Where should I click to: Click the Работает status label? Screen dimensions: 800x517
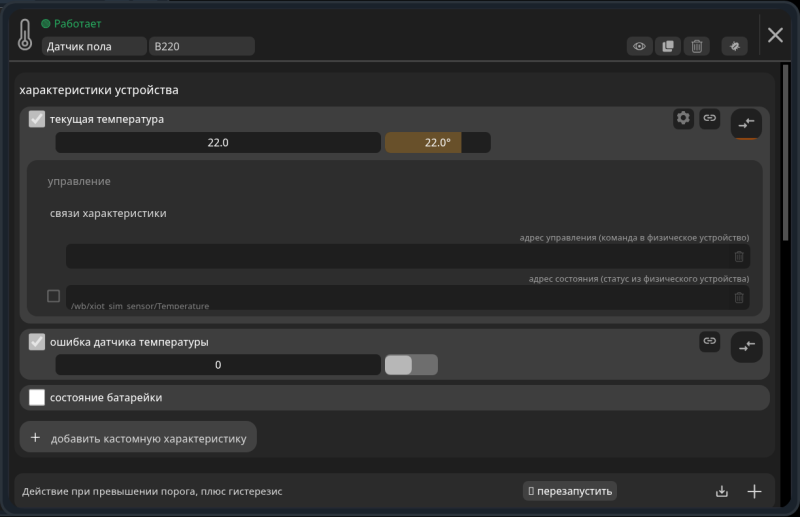[78, 23]
